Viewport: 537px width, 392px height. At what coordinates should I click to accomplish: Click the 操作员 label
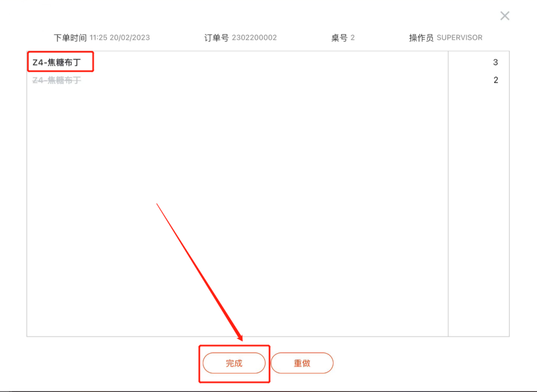[x=421, y=38]
